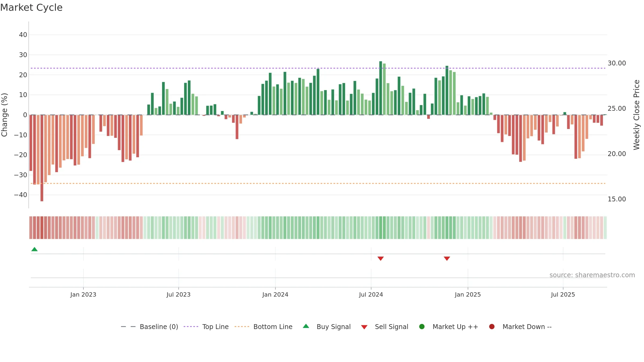Click the orange dotted line legend sample
The height and width of the screenshot is (362, 644).
[242, 327]
